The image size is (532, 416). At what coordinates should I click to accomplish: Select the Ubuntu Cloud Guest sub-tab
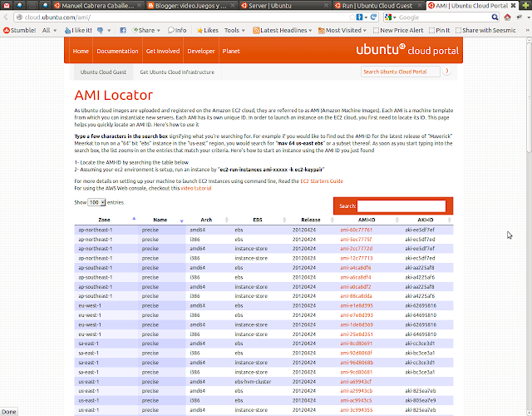[x=103, y=72]
